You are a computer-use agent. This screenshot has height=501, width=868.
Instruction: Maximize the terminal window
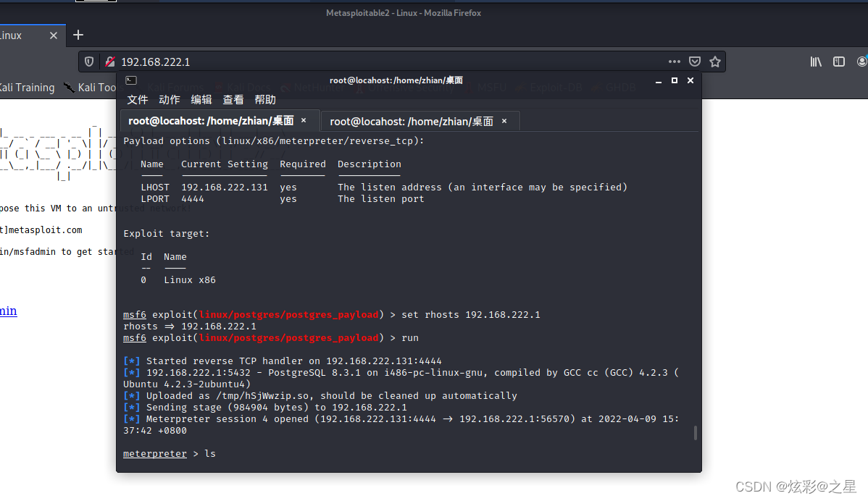click(x=675, y=80)
